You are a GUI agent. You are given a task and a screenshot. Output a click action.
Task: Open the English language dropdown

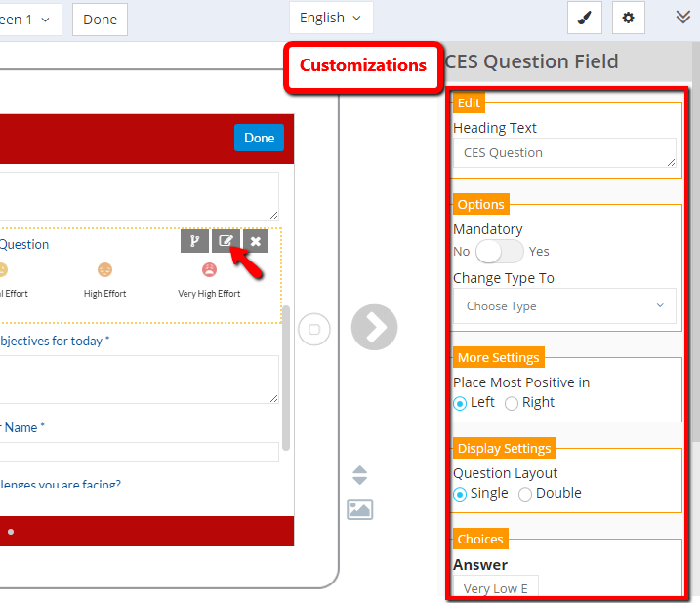[x=331, y=18]
